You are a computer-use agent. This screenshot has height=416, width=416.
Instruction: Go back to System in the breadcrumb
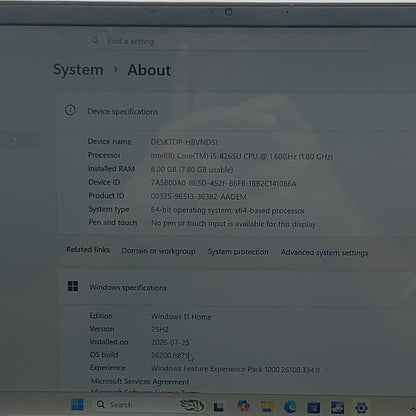coord(78,70)
